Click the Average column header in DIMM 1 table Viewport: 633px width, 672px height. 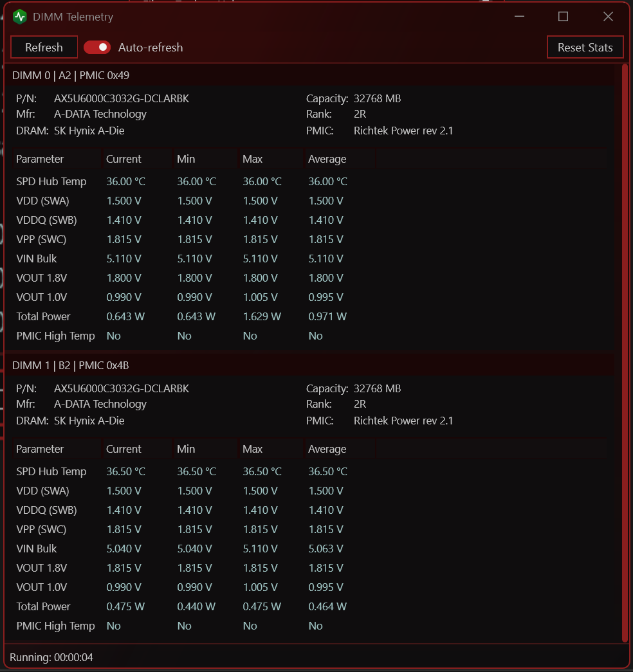[x=340, y=449]
